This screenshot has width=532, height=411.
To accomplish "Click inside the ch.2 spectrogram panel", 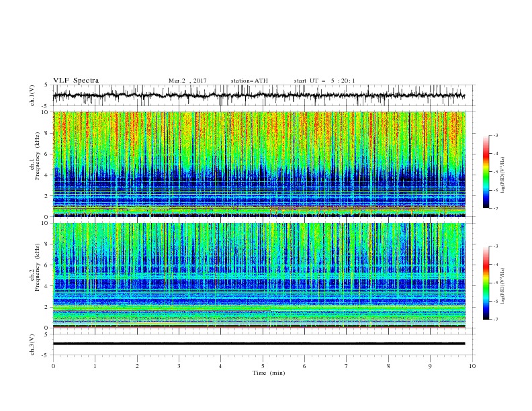I will pos(259,275).
